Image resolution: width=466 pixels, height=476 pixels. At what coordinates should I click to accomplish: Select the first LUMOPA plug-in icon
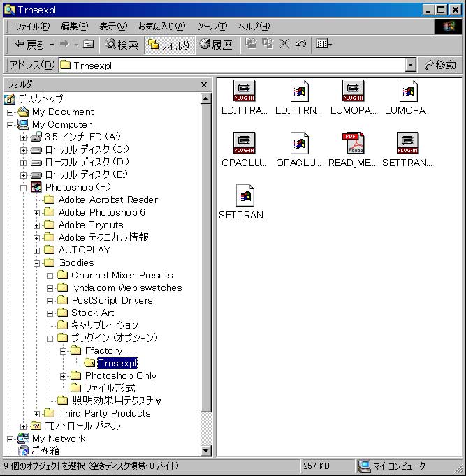(x=353, y=91)
